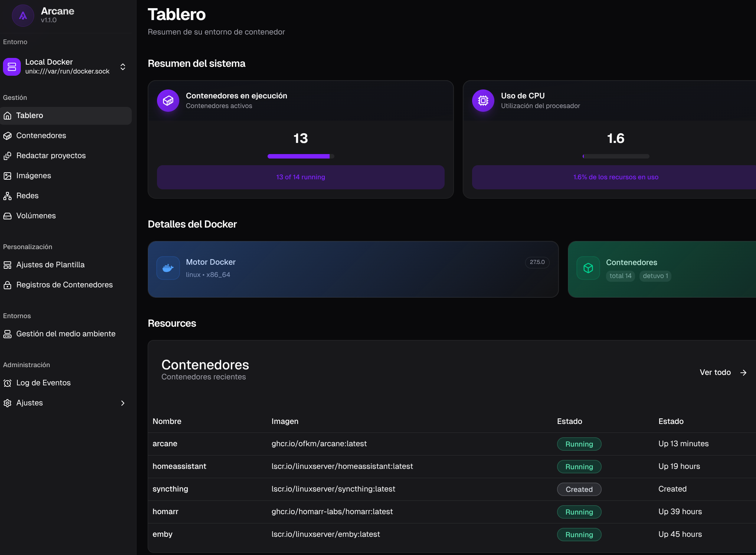Screen dimensions: 756x555
Task: Expand the Ajustes submenu chevron
Action: pyautogui.click(x=123, y=403)
